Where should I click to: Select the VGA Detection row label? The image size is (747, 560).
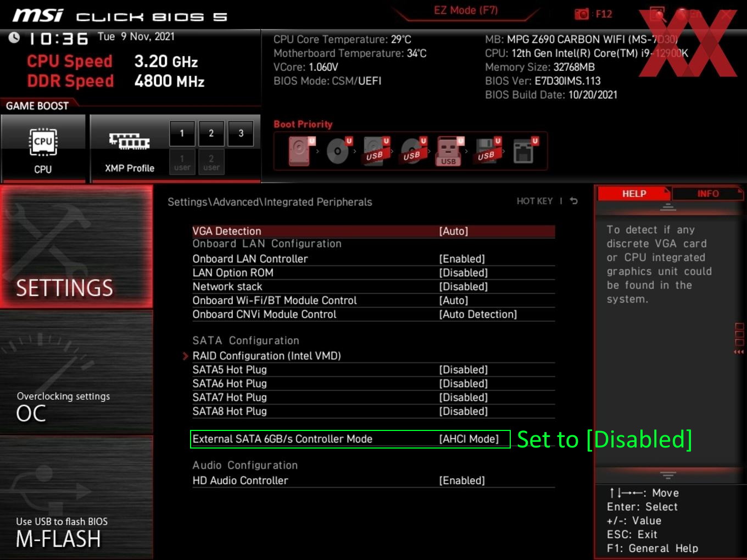click(227, 231)
